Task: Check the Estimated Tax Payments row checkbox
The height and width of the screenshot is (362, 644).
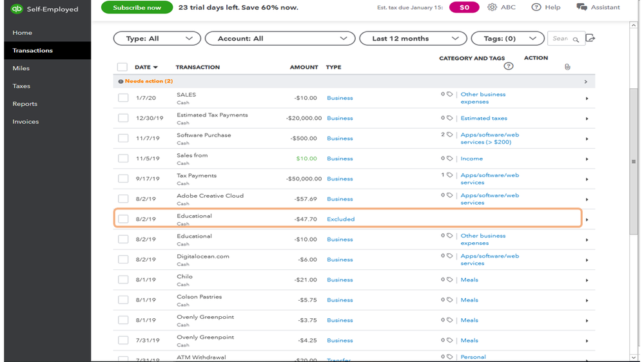Action: 123,119
